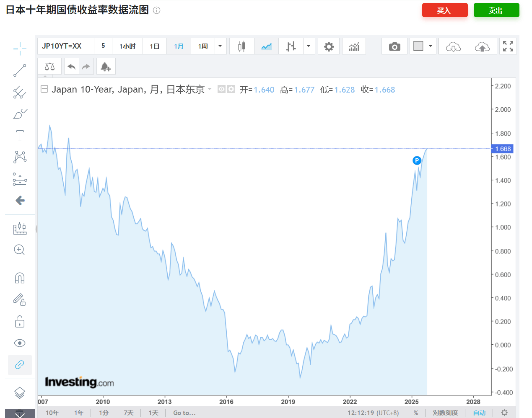Take a chart snapshot with the camera icon
This screenshot has height=418, width=532.
394,46
